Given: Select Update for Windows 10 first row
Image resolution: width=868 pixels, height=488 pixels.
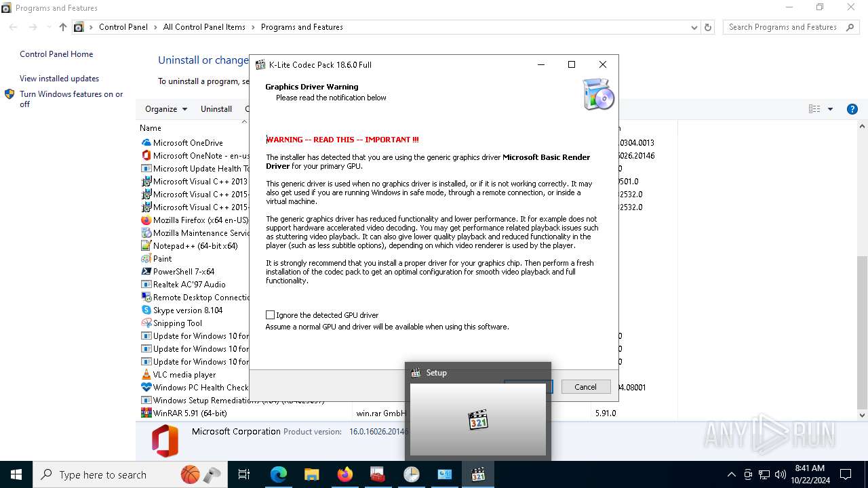Looking at the screenshot, I should point(195,336).
